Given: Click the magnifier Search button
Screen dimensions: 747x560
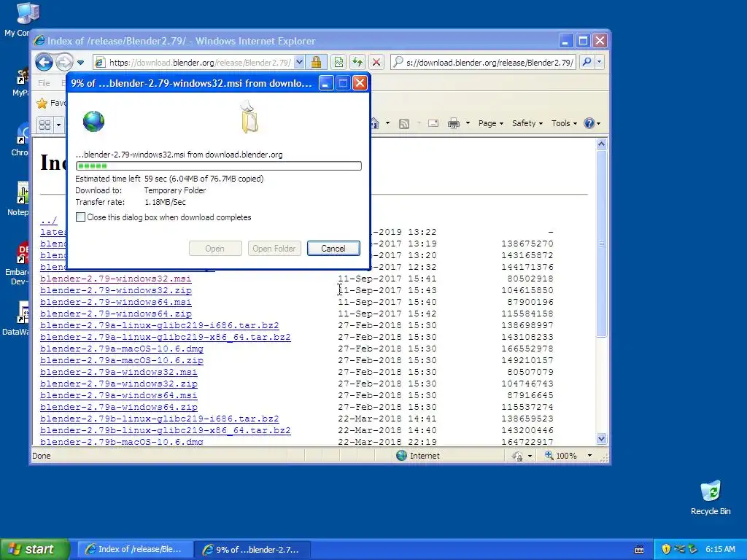Looking at the screenshot, I should pyautogui.click(x=587, y=62).
